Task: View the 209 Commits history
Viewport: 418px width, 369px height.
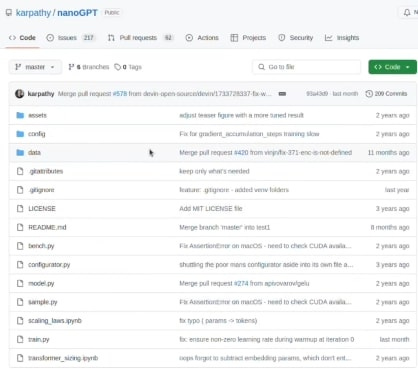Action: point(386,94)
